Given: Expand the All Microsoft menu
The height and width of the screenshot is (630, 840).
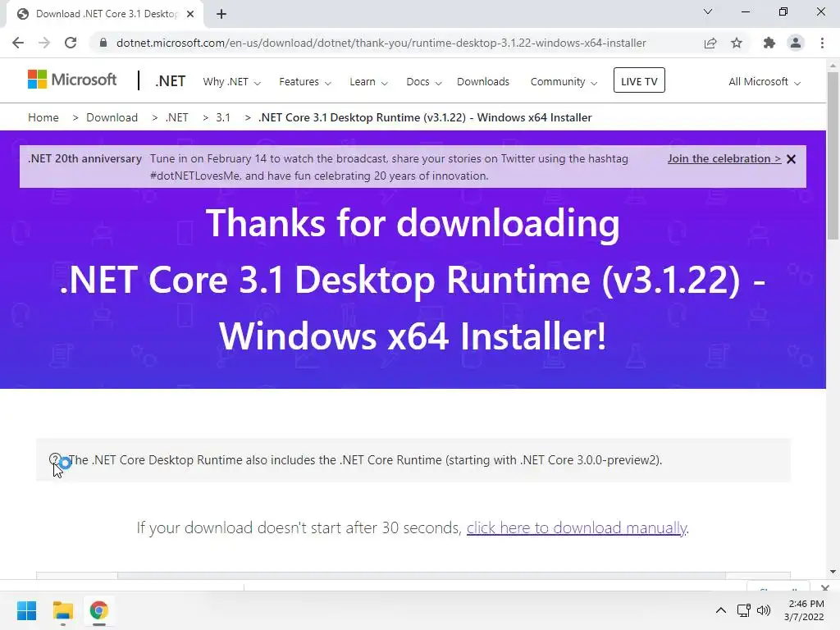Looking at the screenshot, I should [765, 82].
